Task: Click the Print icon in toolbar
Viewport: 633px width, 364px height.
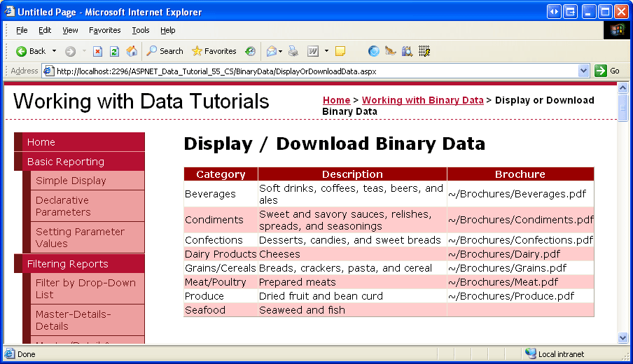Action: tap(293, 51)
